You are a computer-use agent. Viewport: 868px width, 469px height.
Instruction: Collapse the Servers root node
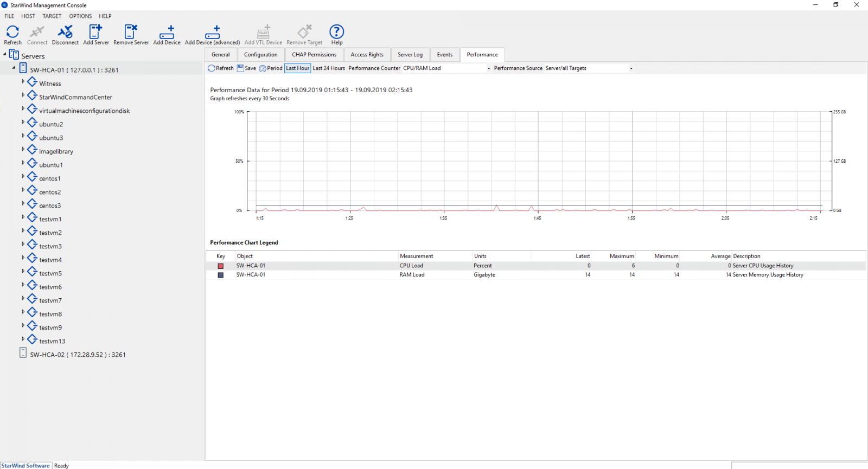5,54
